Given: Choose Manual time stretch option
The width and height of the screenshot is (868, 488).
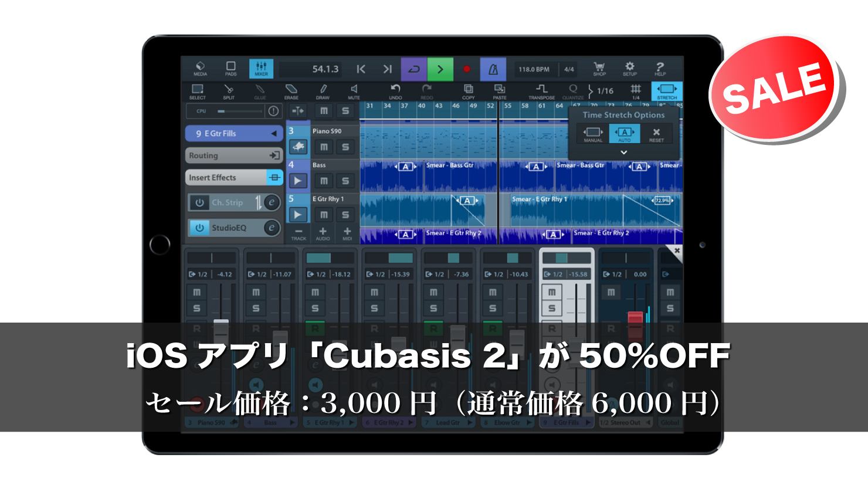Looking at the screenshot, I should point(593,134).
